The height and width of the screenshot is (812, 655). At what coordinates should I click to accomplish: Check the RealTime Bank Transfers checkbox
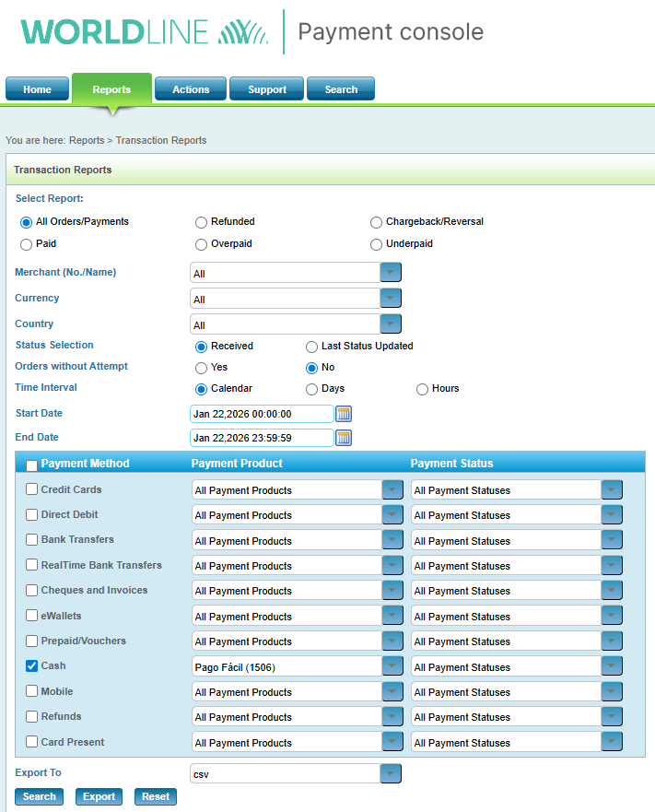[31, 564]
